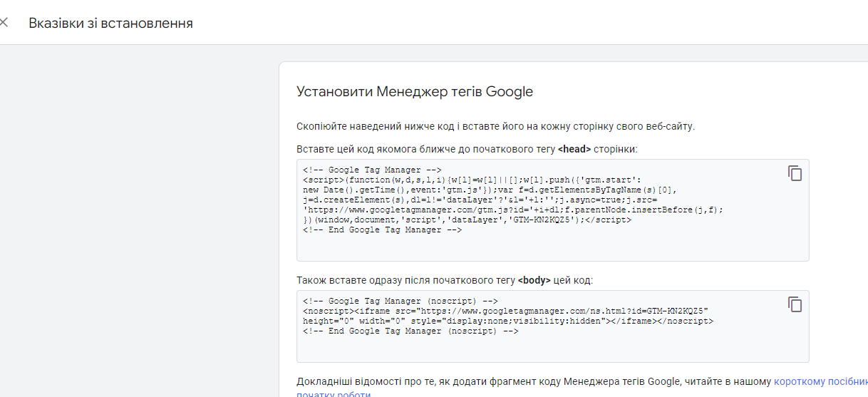
Task: Click the "Докладніші відомості" paragraph text
Action: click(534, 381)
